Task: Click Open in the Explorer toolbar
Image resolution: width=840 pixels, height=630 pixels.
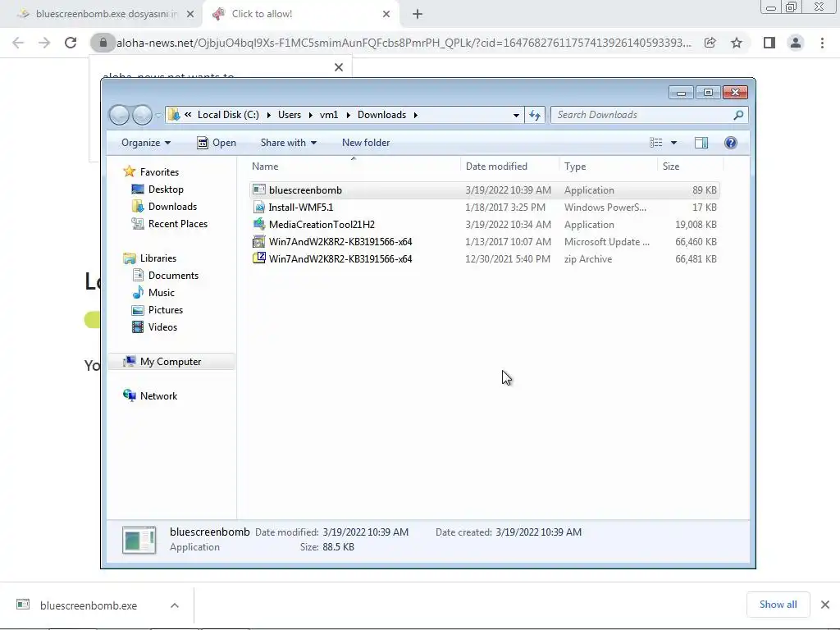Action: [x=217, y=143]
